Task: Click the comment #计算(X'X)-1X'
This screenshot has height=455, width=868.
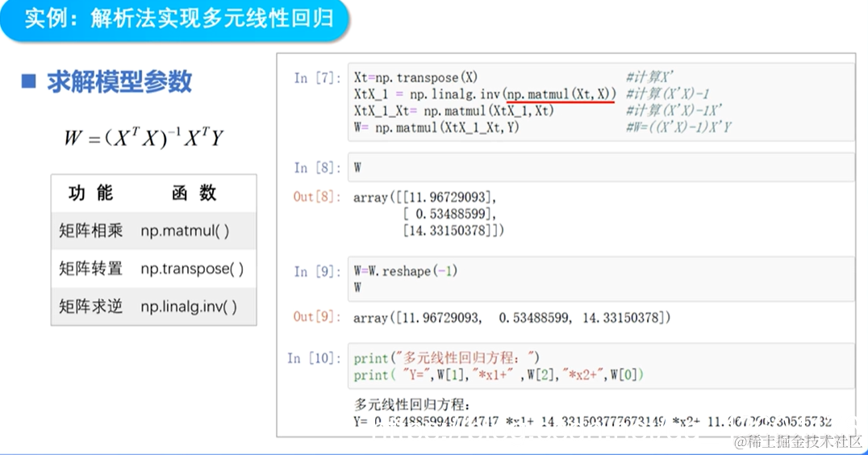Action: point(674,111)
